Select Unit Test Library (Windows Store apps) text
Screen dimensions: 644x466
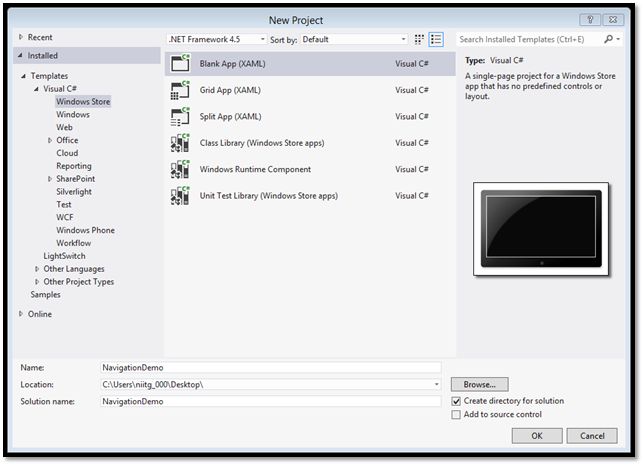(269, 195)
